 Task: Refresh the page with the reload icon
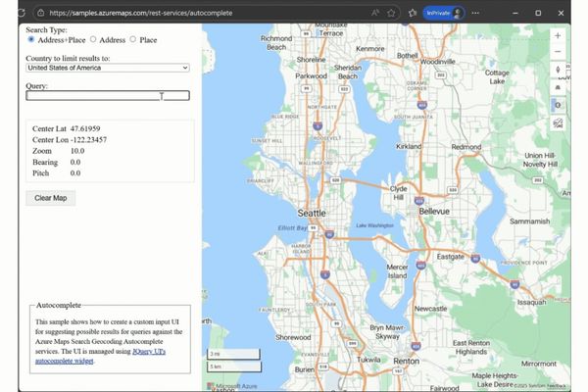pos(22,13)
